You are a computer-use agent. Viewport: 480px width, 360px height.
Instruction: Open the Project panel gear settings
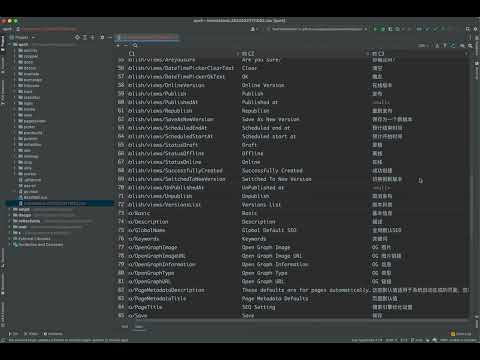pos(102,37)
